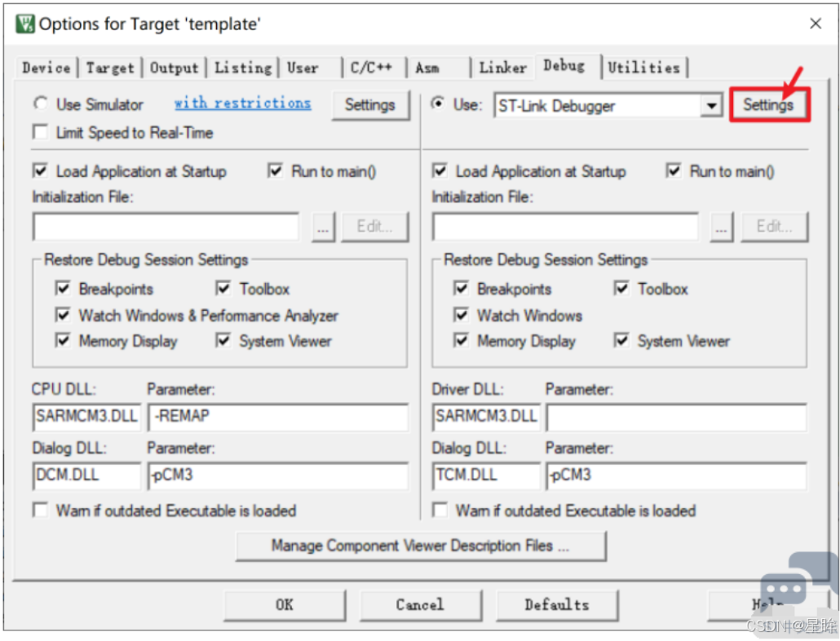Toggle simulator Load Application at Startup

[x=40, y=170]
